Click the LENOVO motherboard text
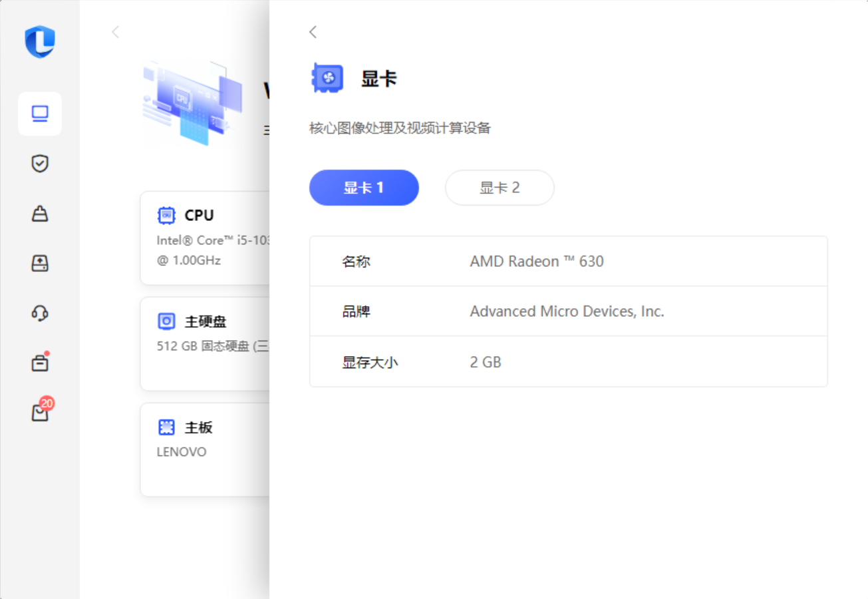 pos(182,452)
